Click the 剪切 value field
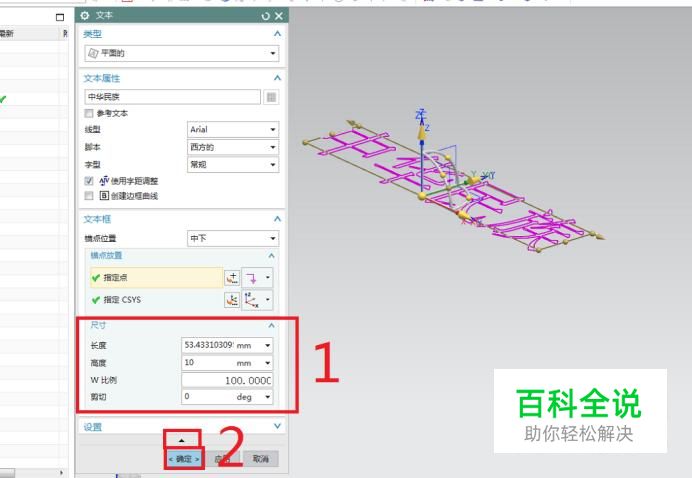 point(208,397)
